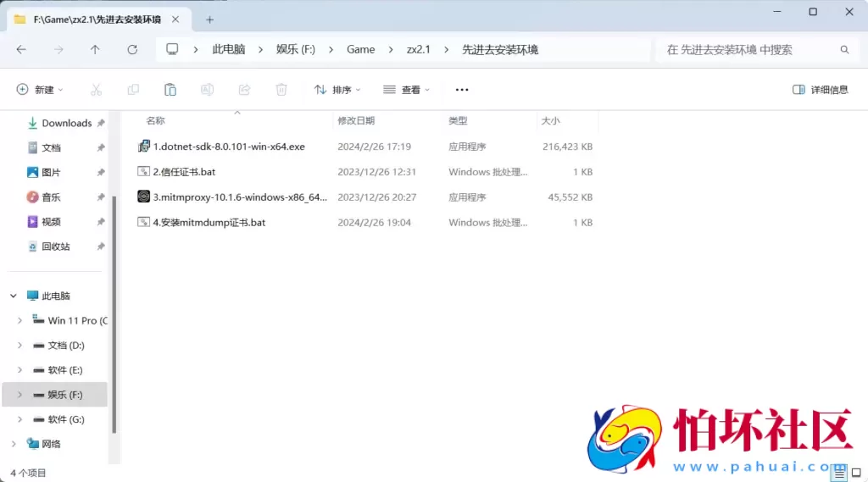Open Downloads in the sidebar

[x=66, y=123]
